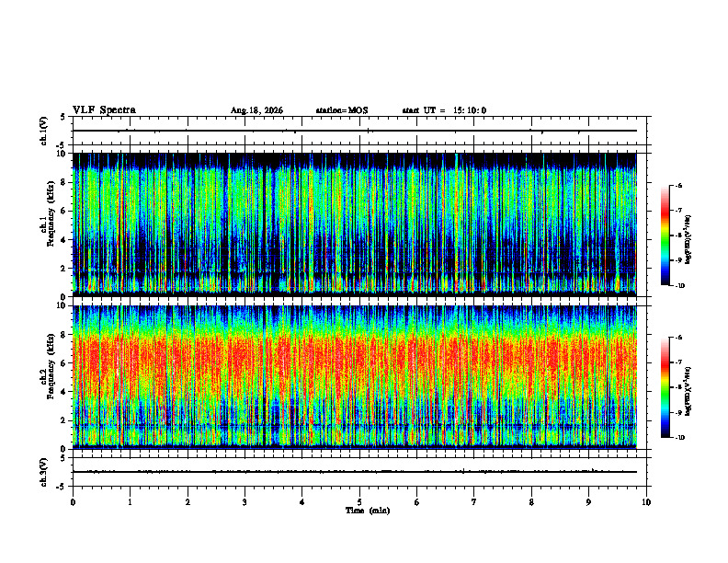This screenshot has width=728, height=563.
Task: Click ch.1 frequency tick label "10"
Action: pos(62,154)
